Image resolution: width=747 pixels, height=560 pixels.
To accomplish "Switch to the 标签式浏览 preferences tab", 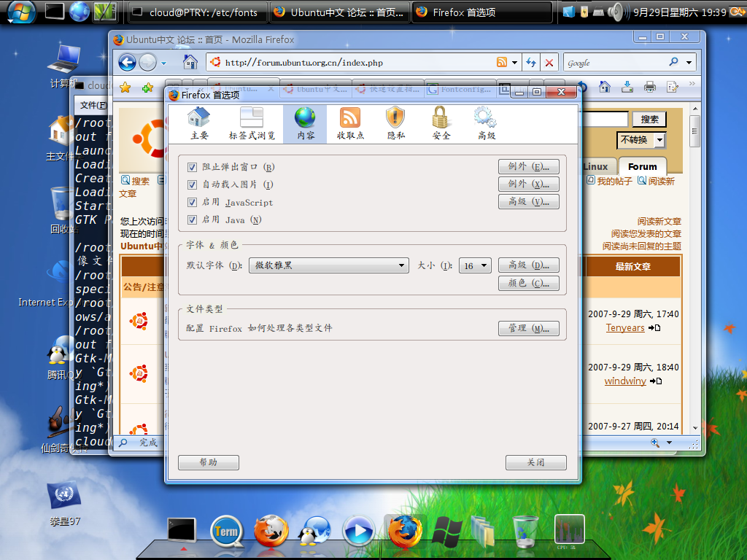I will pos(252,123).
